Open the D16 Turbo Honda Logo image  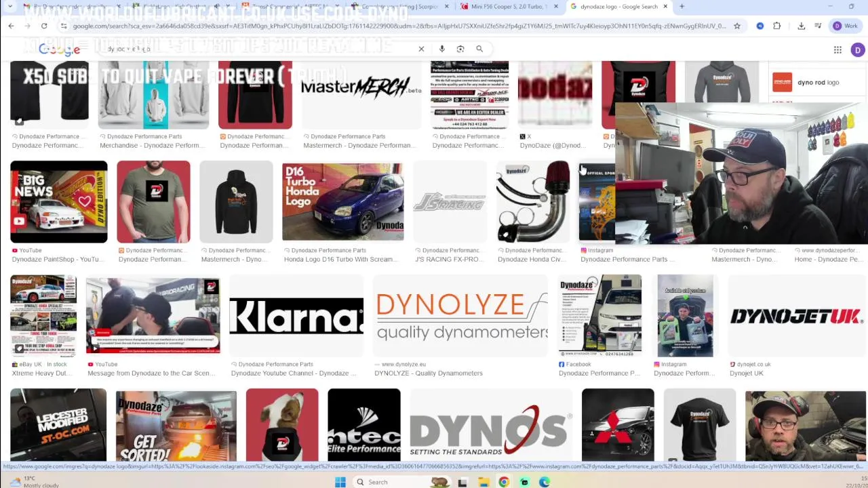[x=343, y=202]
